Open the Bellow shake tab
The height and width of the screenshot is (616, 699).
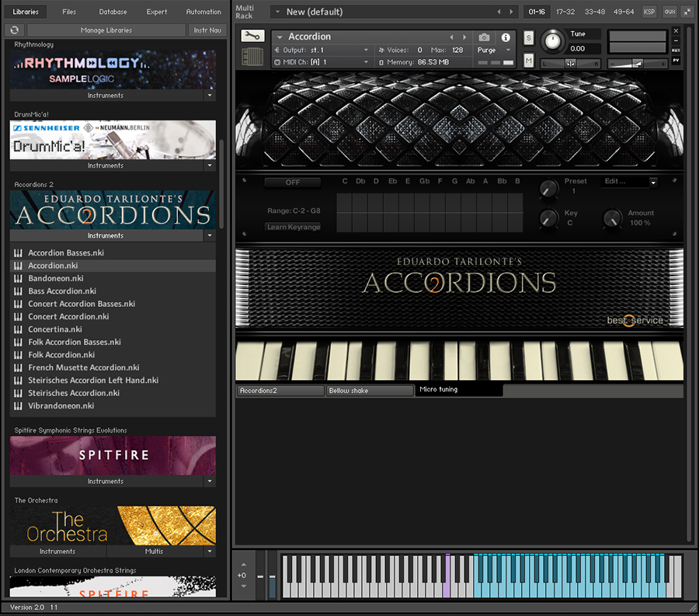[370, 391]
